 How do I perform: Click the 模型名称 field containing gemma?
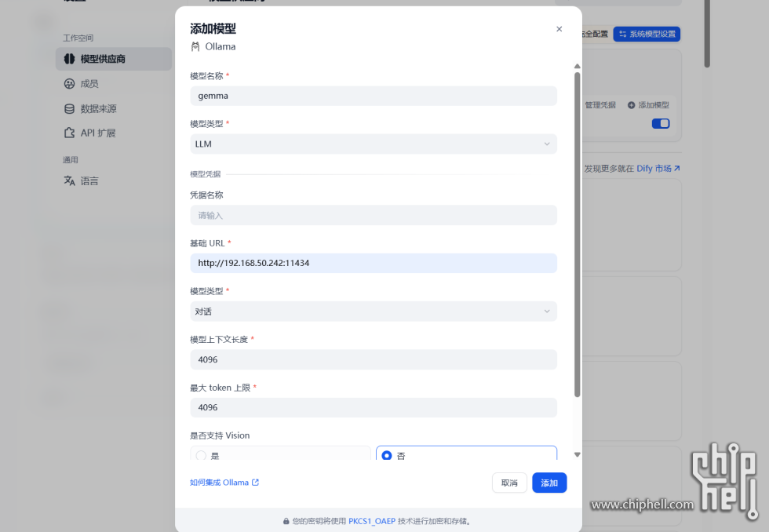pos(374,96)
